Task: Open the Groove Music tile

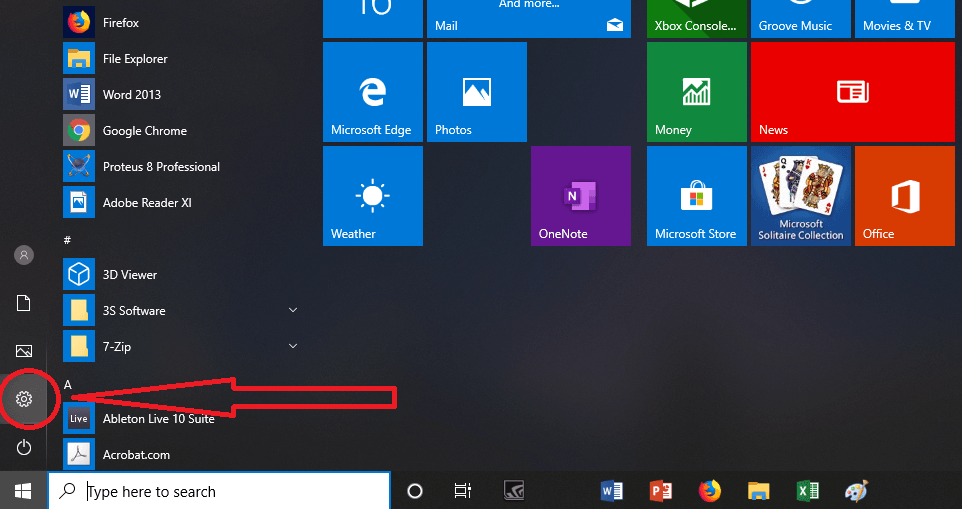Action: pos(801,18)
